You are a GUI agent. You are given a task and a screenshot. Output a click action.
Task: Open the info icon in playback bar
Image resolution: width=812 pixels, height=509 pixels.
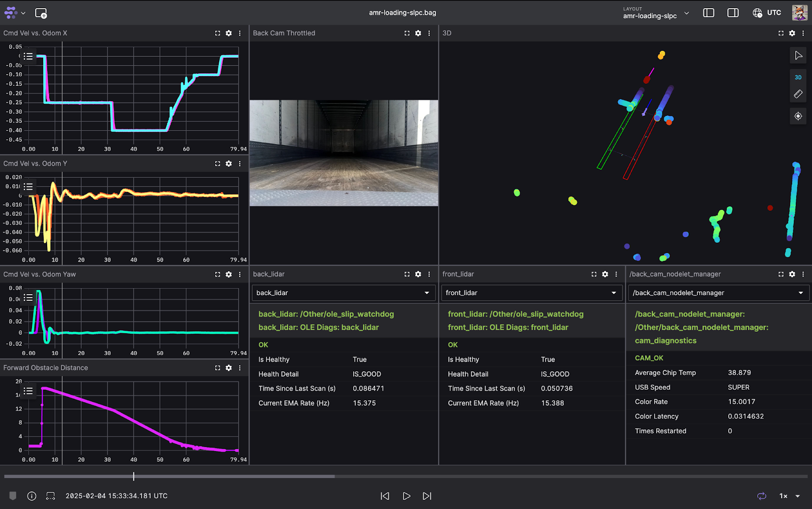[31, 496]
